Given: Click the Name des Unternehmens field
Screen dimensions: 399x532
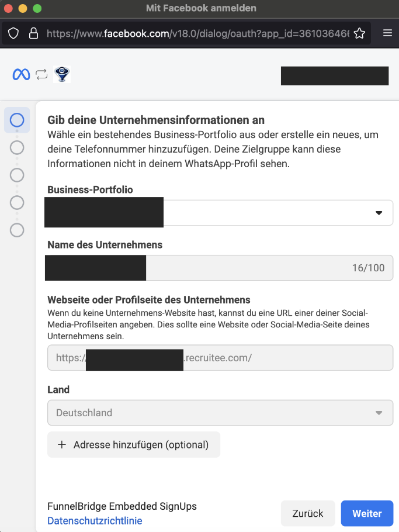Looking at the screenshot, I should [245, 268].
